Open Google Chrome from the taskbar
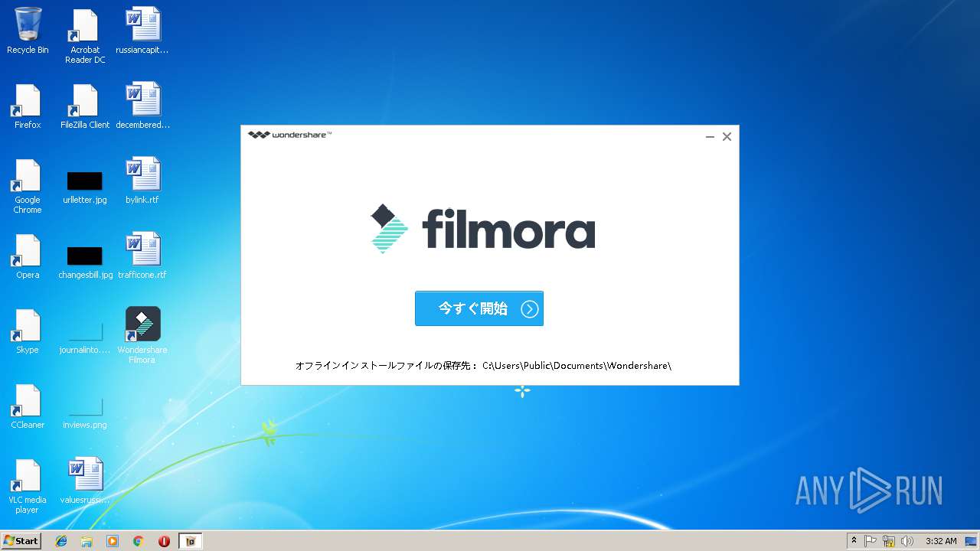This screenshot has height=551, width=980. (x=138, y=541)
